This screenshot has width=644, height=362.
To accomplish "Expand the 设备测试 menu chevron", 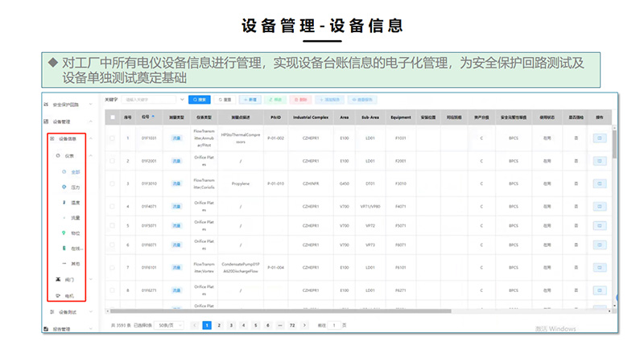I will pyautogui.click(x=91, y=312).
